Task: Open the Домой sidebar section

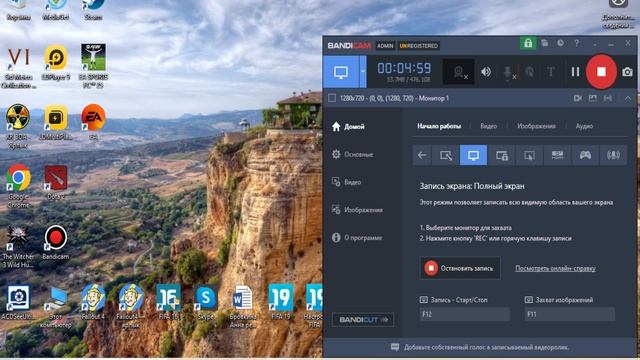Action: click(348, 127)
